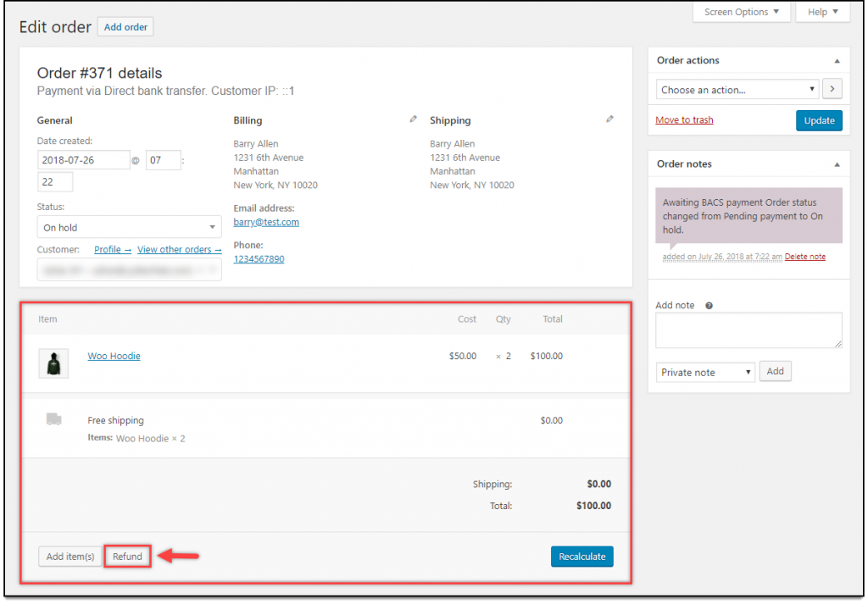The width and height of the screenshot is (868, 604).
Task: Open the order Status dropdown
Action: click(129, 227)
